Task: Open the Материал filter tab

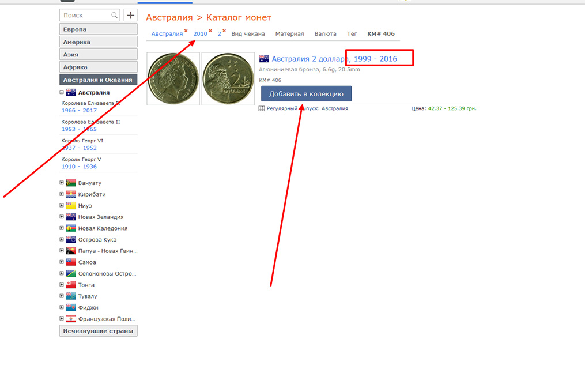Action: pos(289,34)
